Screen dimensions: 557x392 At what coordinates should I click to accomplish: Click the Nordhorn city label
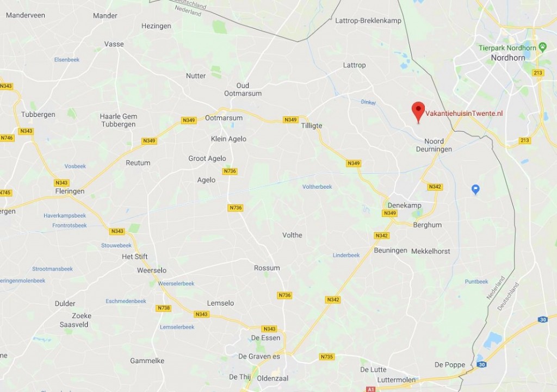(x=508, y=58)
